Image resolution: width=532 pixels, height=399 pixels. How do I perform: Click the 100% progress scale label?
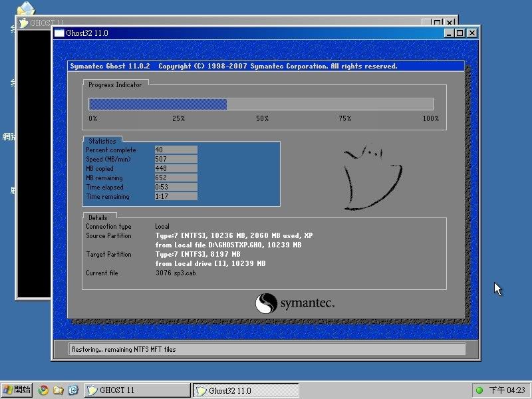(x=431, y=118)
